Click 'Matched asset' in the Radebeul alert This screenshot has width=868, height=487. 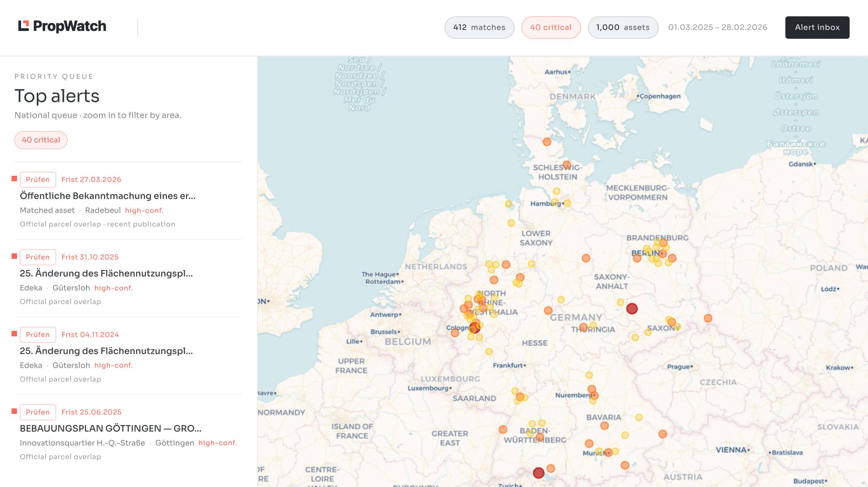(47, 211)
